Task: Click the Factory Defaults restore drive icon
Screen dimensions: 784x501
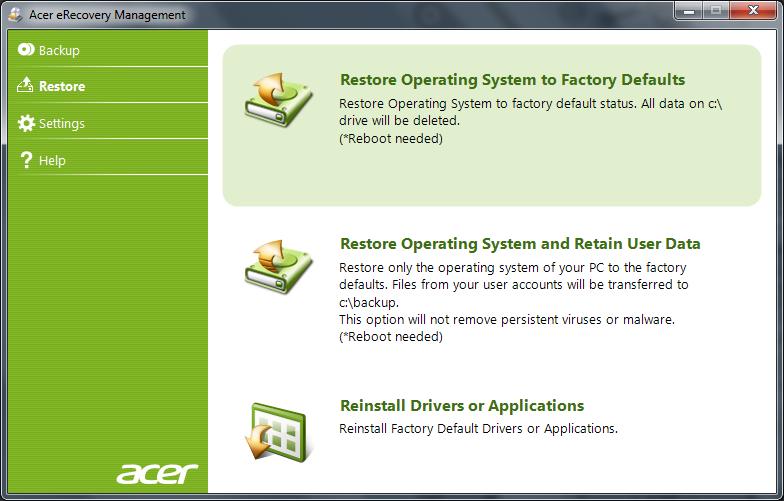Action: tap(278, 100)
